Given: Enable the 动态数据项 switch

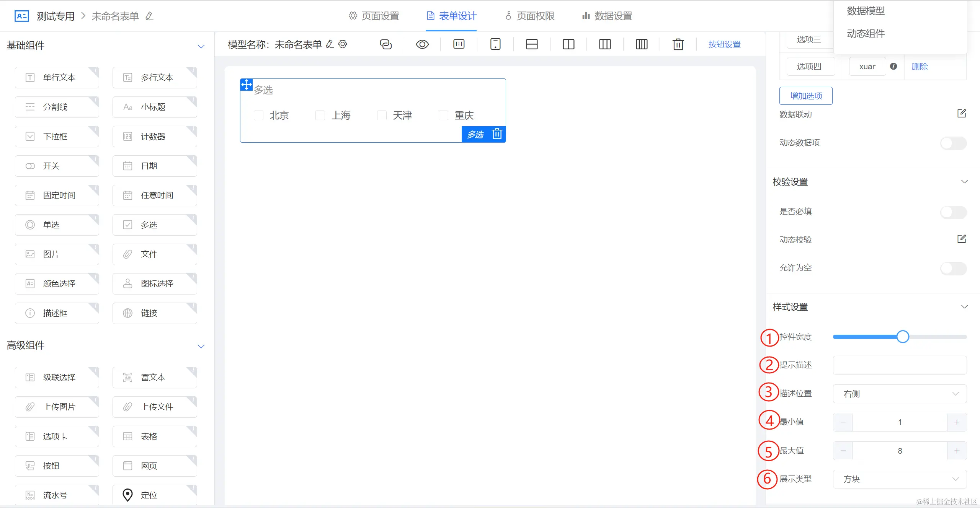Looking at the screenshot, I should coord(953,143).
